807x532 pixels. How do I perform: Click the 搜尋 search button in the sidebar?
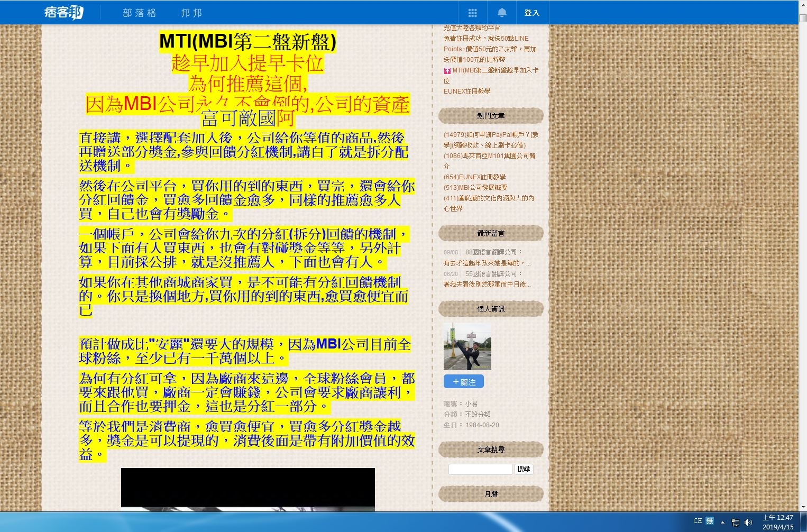coord(524,469)
